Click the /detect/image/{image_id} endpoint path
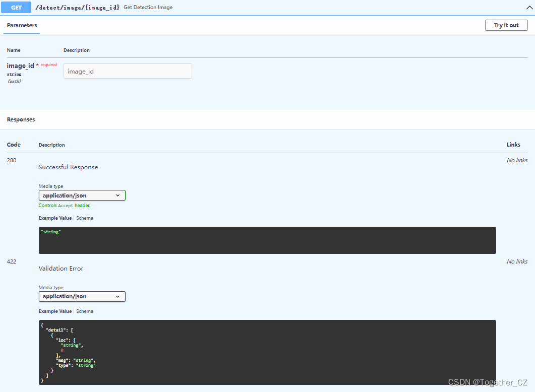 pyautogui.click(x=77, y=7)
